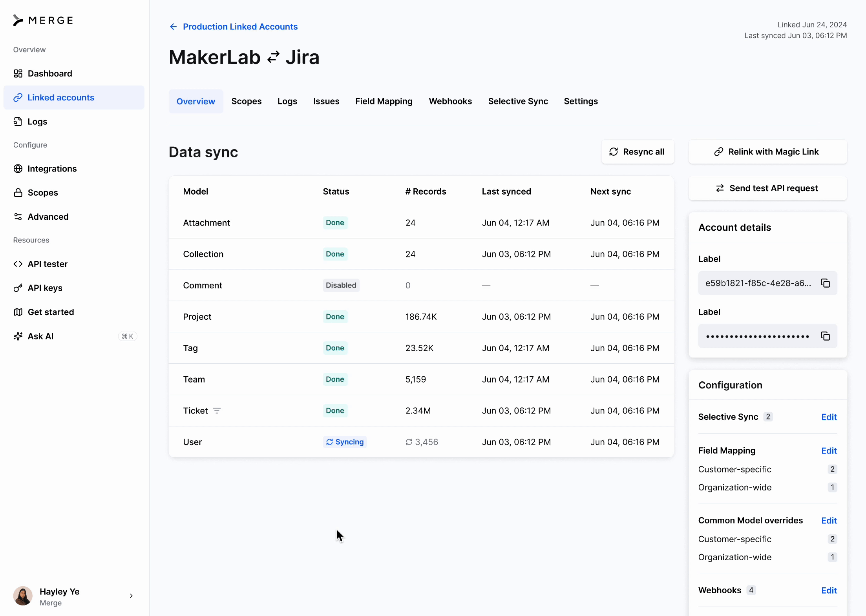Image resolution: width=866 pixels, height=616 pixels.
Task: Click the 186.74K records value
Action: 421,317
